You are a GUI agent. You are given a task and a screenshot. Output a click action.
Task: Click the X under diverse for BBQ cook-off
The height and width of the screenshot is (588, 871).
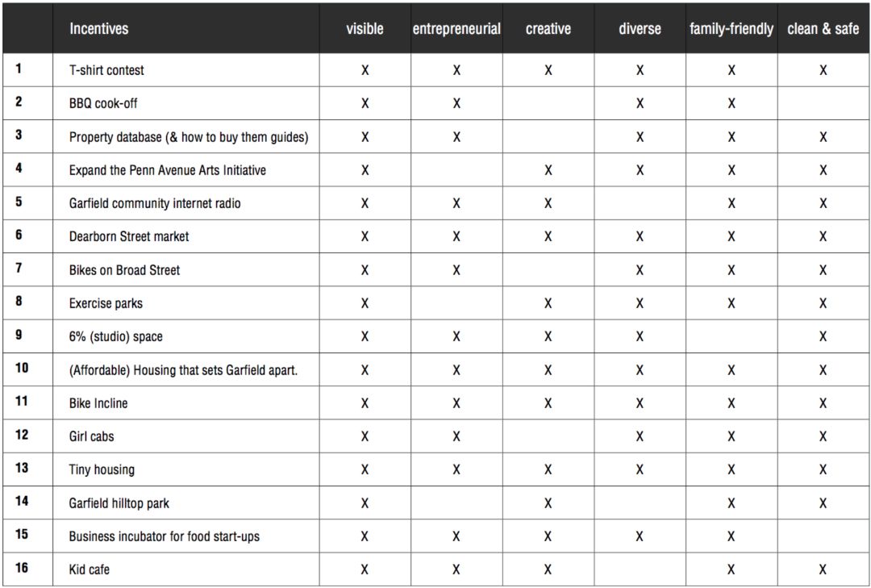click(x=640, y=103)
